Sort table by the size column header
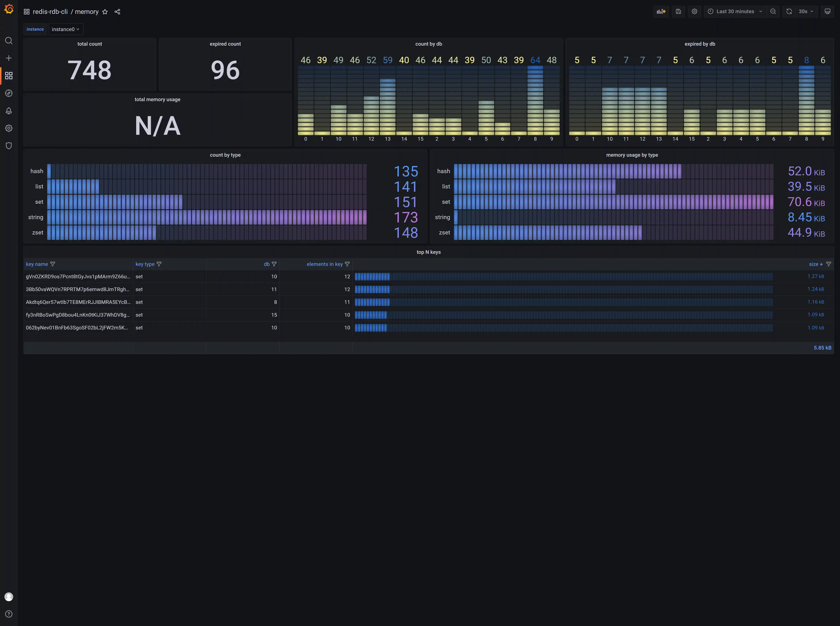This screenshot has width=840, height=626. pyautogui.click(x=813, y=264)
